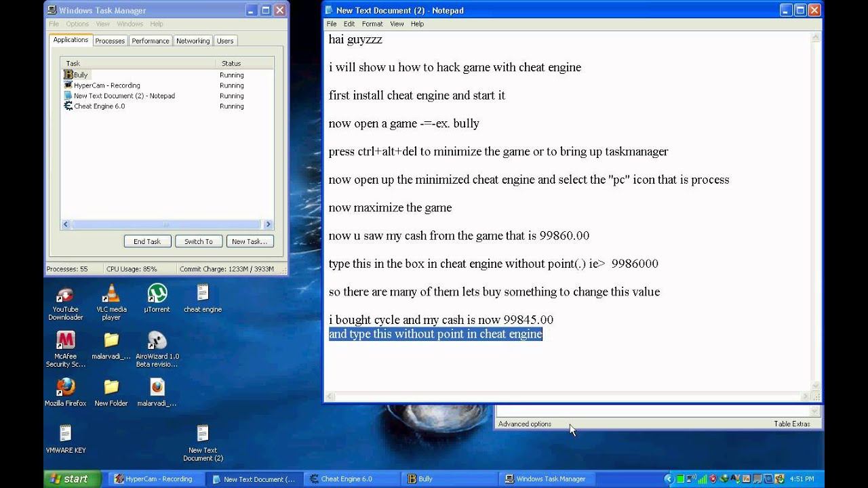Select the malarvadi Firefox file desktop icon

[157, 387]
